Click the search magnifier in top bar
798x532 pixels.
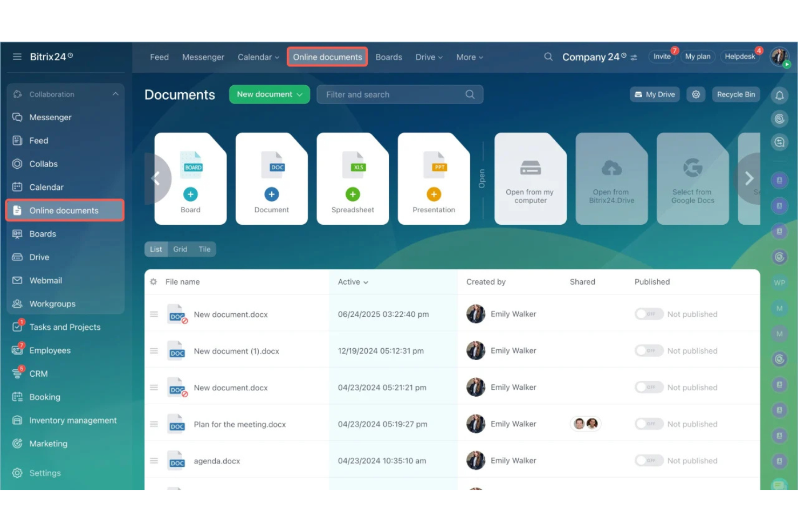(x=548, y=57)
